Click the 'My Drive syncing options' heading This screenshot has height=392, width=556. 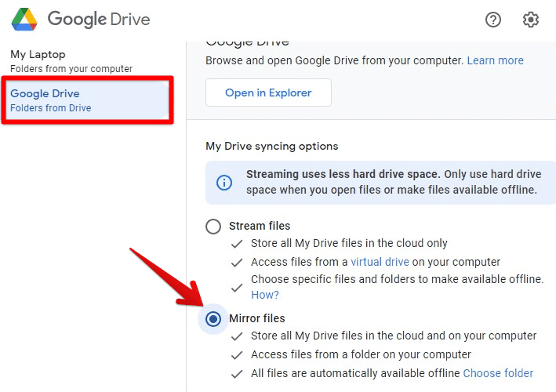pyautogui.click(x=272, y=146)
